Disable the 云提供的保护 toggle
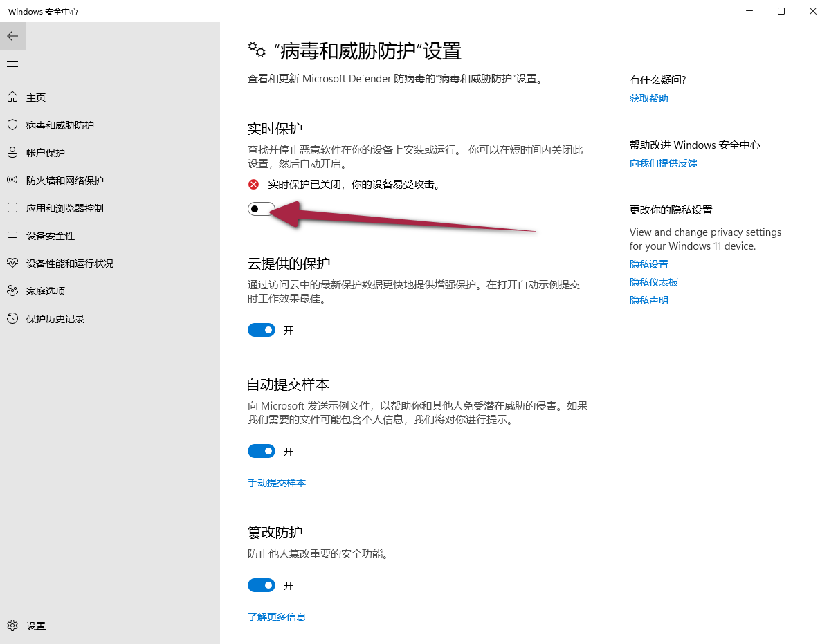The image size is (829, 644). pyautogui.click(x=262, y=331)
